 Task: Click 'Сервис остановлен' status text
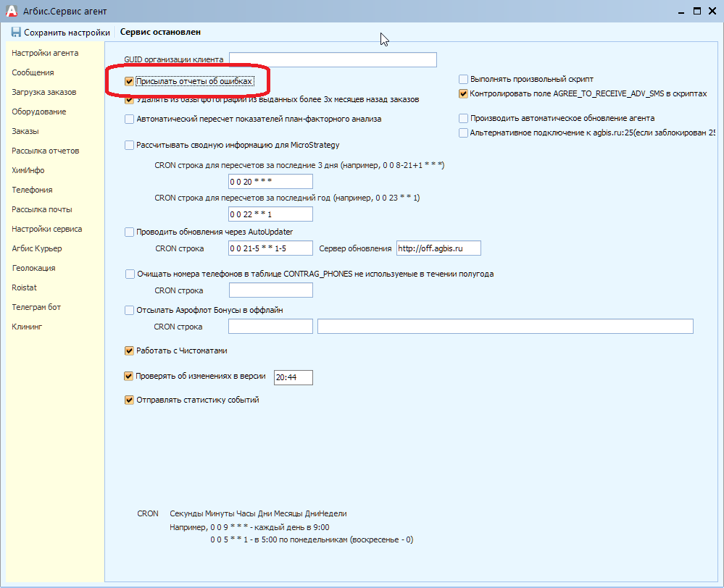[x=160, y=32]
